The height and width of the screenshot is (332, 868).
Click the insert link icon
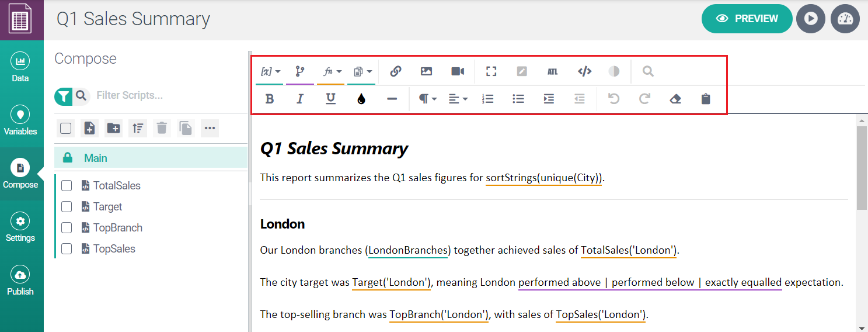point(396,71)
